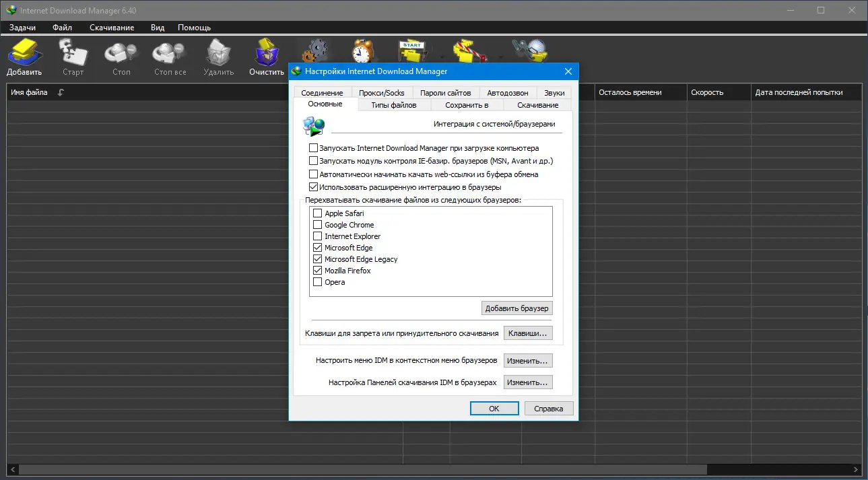The width and height of the screenshot is (868, 480).
Task: Uncheck the Microsoft Edge box
Action: [318, 248]
